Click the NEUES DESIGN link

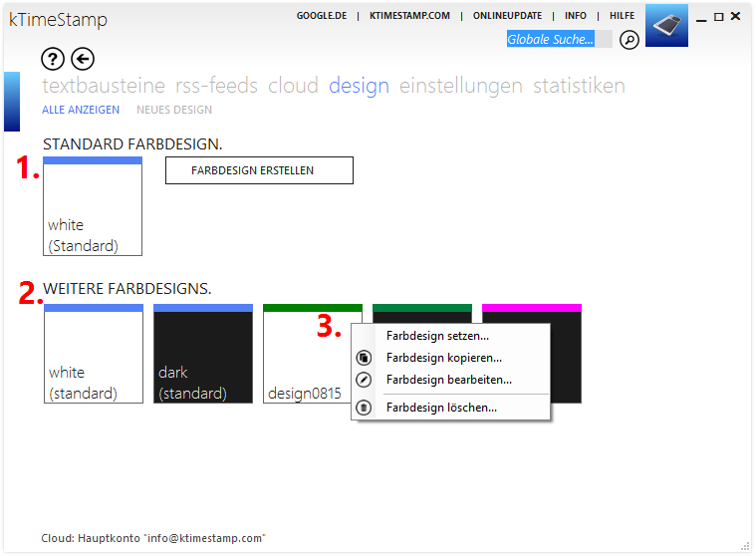coord(174,110)
